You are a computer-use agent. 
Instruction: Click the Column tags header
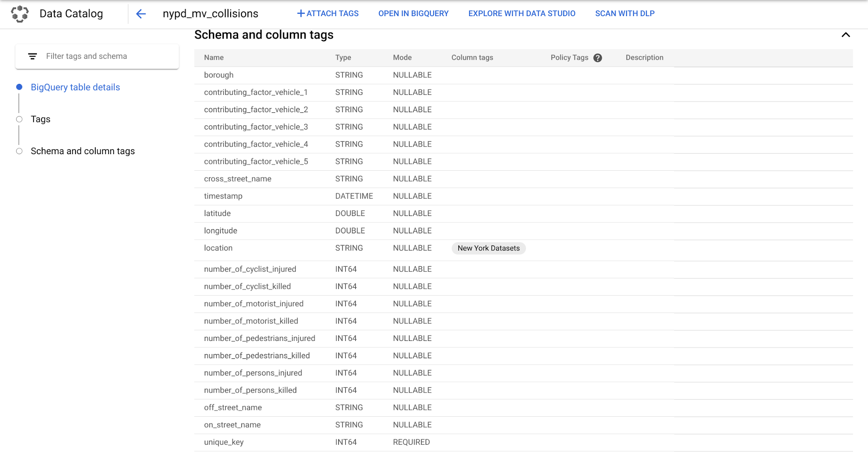point(472,58)
